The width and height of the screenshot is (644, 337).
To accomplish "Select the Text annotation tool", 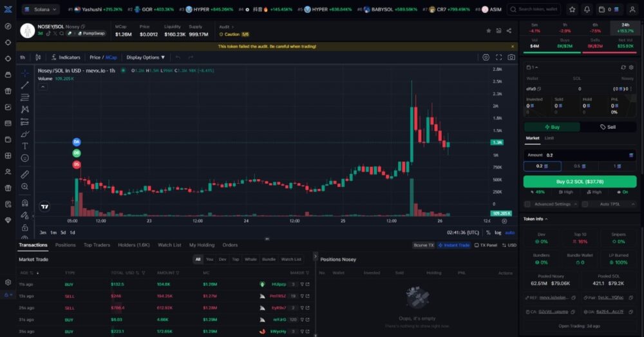I will 25,146.
